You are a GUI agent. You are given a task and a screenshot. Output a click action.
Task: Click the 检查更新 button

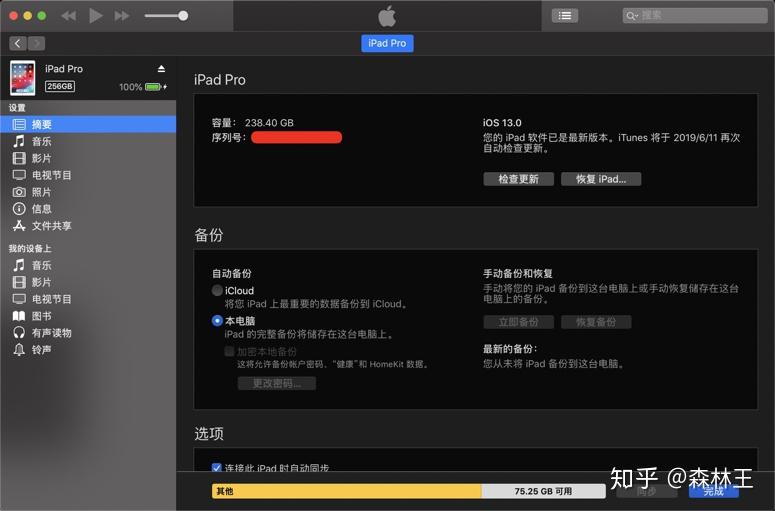pos(518,179)
